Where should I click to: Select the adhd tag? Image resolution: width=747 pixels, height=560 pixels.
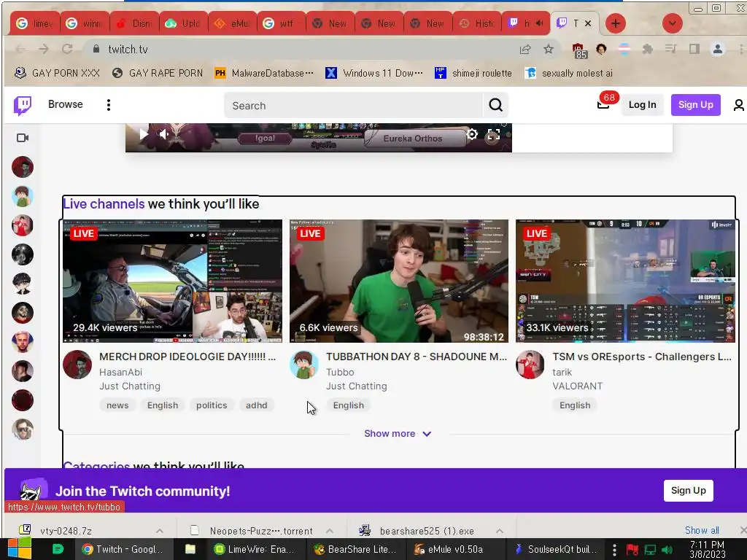pos(256,405)
